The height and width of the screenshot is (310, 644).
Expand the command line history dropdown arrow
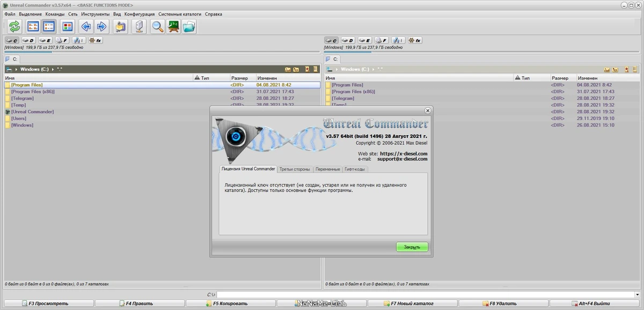(x=637, y=294)
